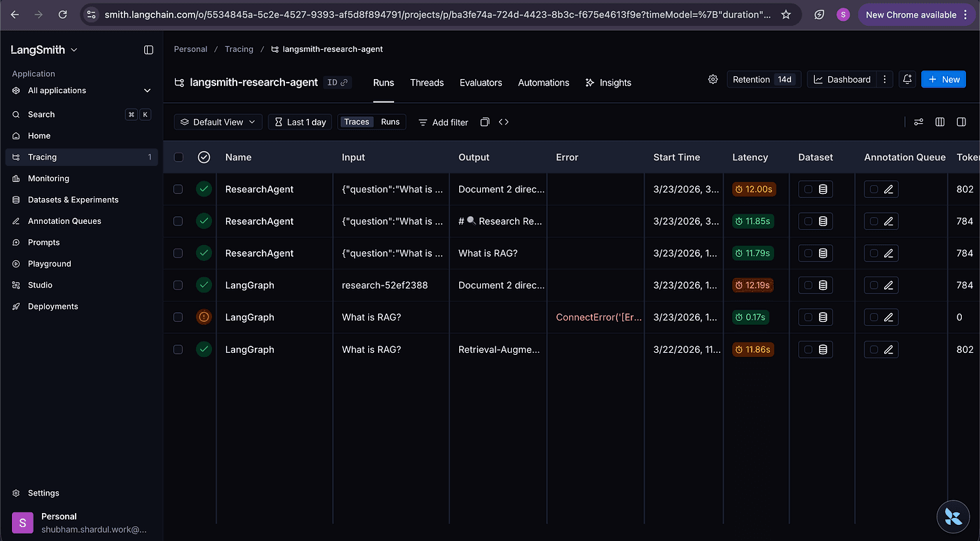The image size is (980, 541).
Task: Open the Chrome profile avatar
Action: click(843, 14)
